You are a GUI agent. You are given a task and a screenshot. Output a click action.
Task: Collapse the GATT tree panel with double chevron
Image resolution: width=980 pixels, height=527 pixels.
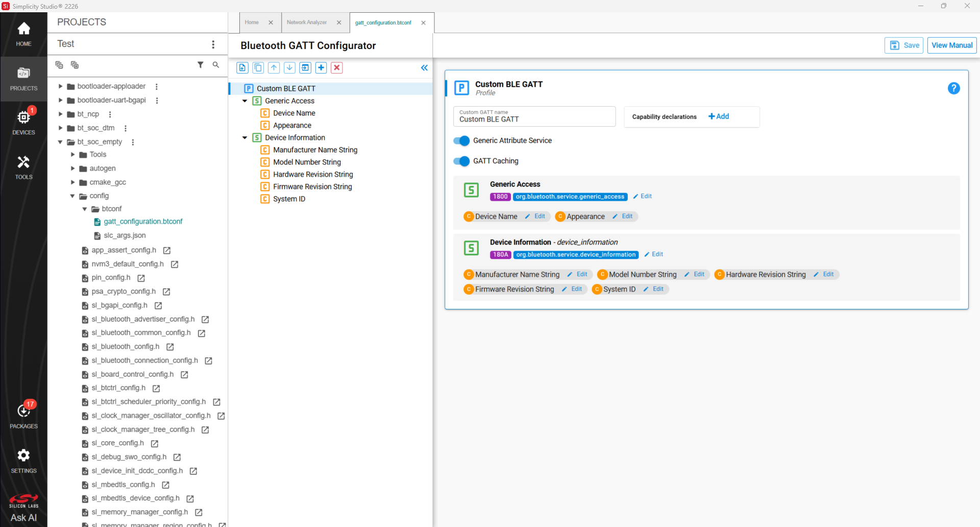tap(424, 67)
